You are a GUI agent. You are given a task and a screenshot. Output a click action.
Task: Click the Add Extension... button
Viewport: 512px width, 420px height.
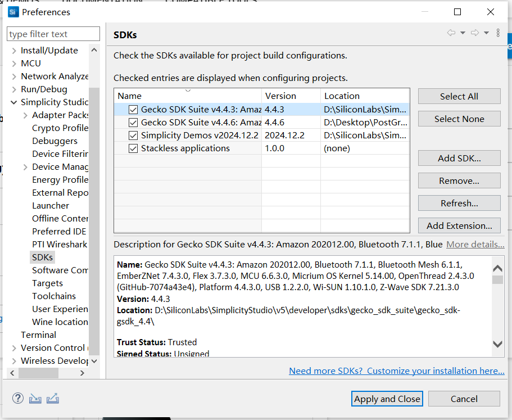459,225
